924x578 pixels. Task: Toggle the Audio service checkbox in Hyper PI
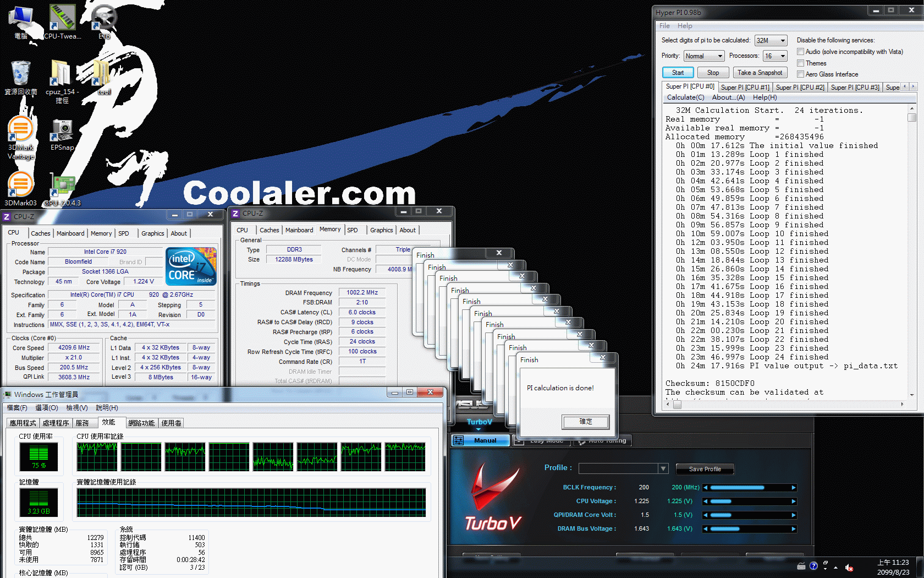(801, 52)
